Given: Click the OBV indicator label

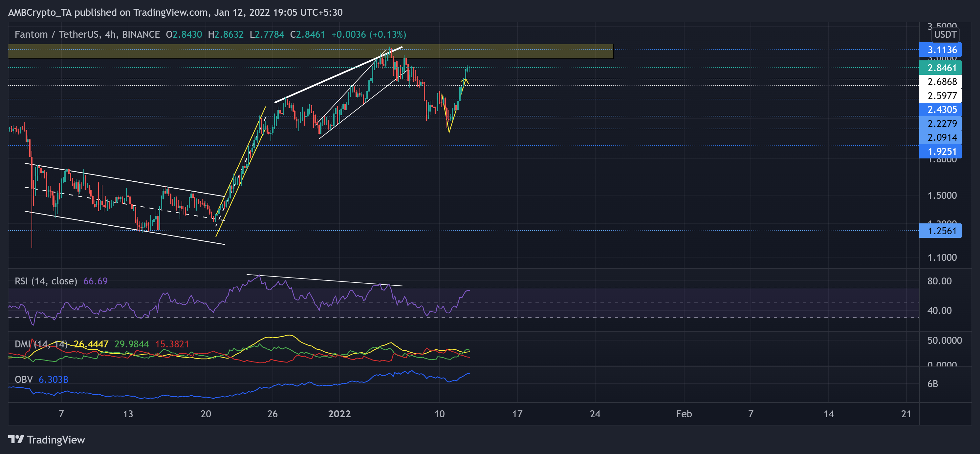Looking at the screenshot, I should [24, 380].
